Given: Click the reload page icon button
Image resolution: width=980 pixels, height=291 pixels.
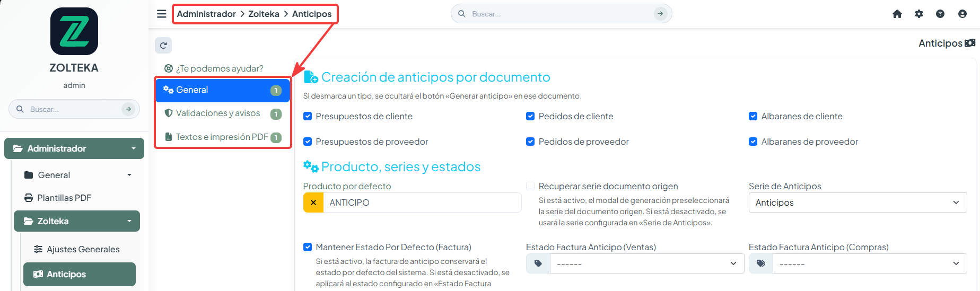Looking at the screenshot, I should click(x=163, y=46).
